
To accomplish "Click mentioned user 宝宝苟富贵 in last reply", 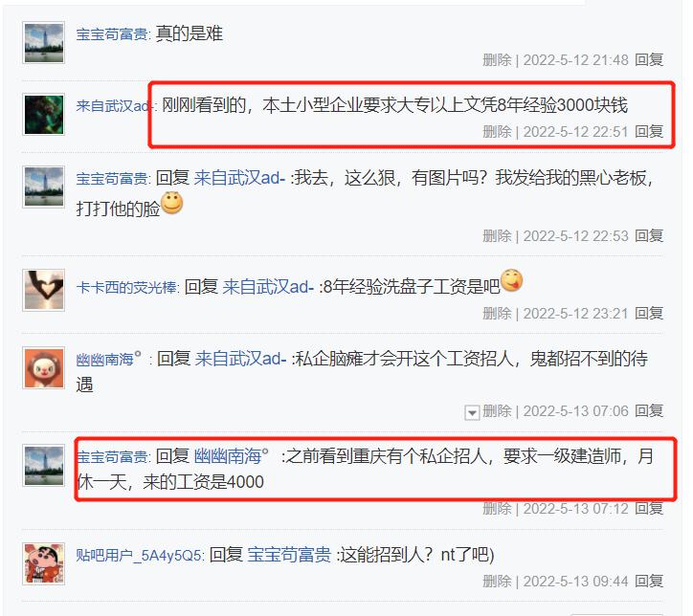I will coord(289,555).
